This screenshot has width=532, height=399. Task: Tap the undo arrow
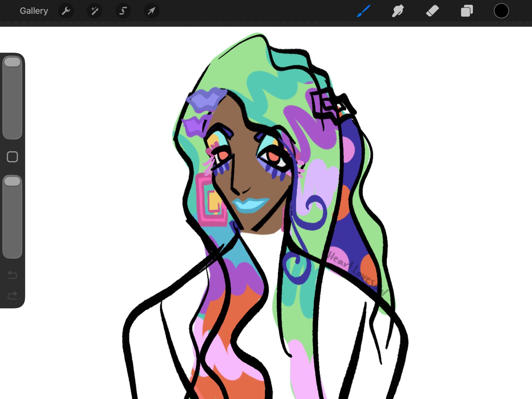tap(12, 275)
